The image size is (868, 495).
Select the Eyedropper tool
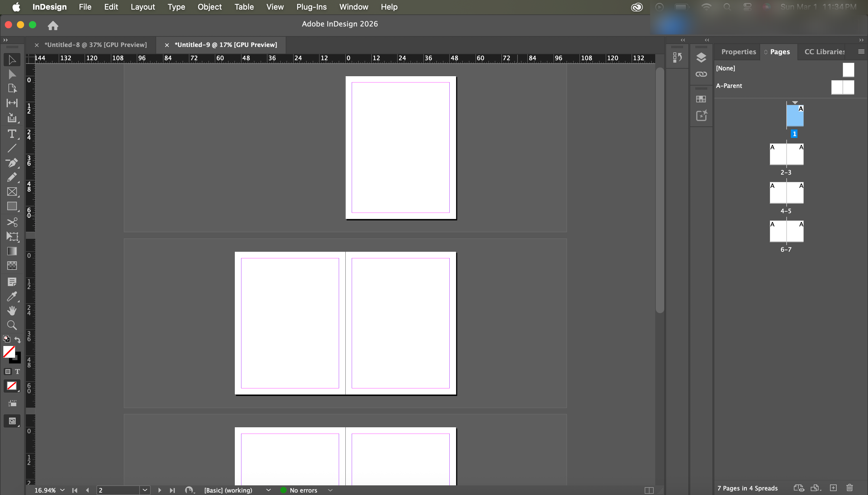[12, 297]
